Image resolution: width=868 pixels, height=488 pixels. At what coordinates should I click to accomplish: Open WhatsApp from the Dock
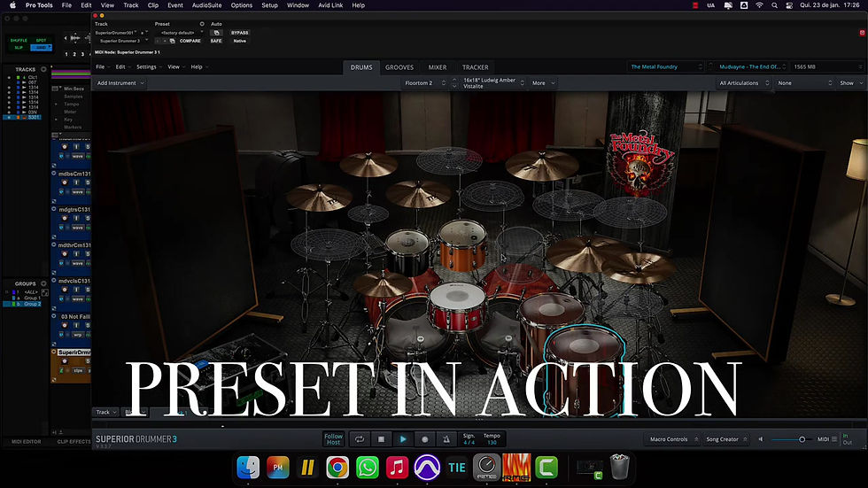point(368,468)
